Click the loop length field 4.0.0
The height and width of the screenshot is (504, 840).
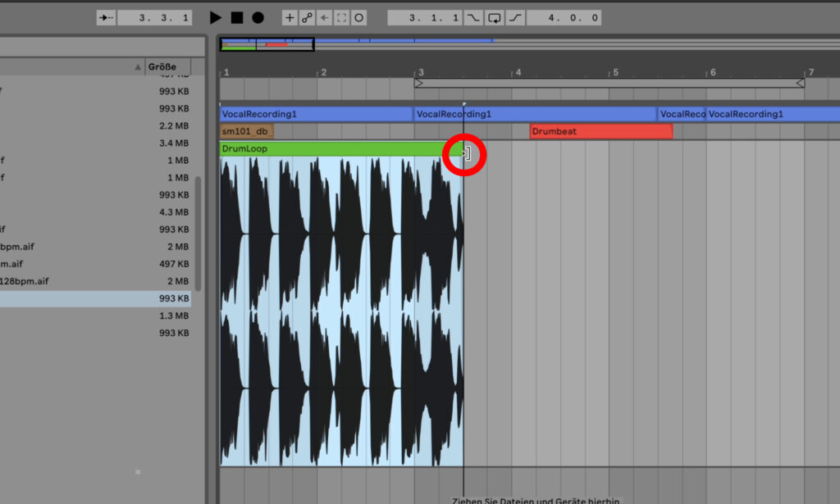pyautogui.click(x=564, y=18)
